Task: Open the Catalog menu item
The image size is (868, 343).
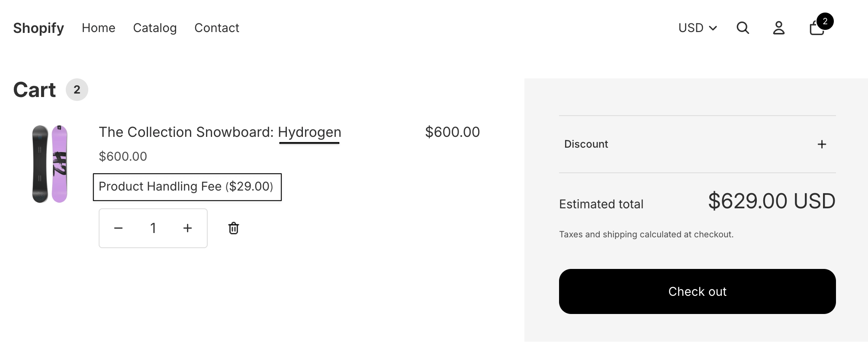Action: (x=155, y=28)
